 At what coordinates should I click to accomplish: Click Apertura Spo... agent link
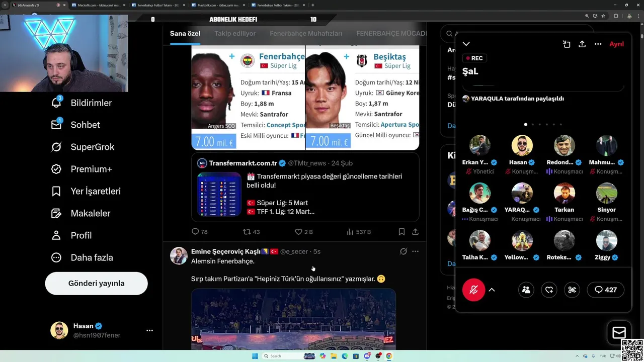(400, 125)
